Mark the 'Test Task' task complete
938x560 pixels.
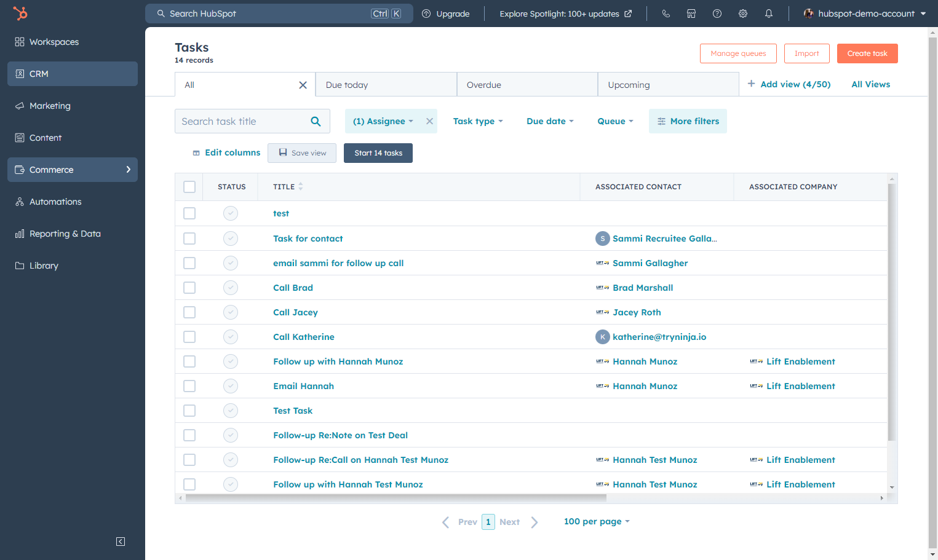tap(231, 411)
